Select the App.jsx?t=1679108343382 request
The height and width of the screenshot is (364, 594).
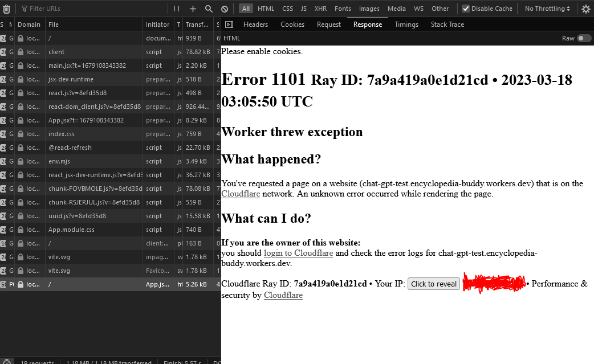click(110, 120)
